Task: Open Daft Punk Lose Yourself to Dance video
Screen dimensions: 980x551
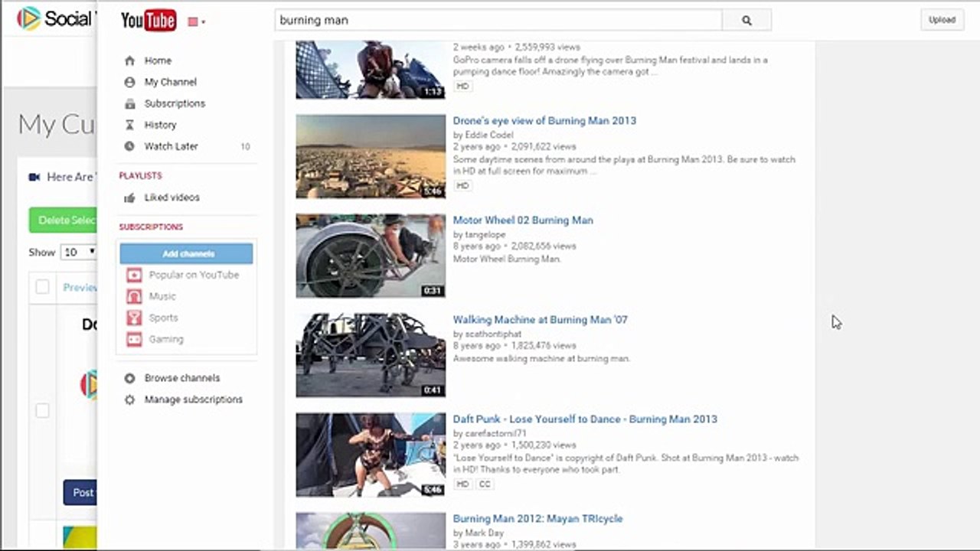Action: [x=585, y=419]
